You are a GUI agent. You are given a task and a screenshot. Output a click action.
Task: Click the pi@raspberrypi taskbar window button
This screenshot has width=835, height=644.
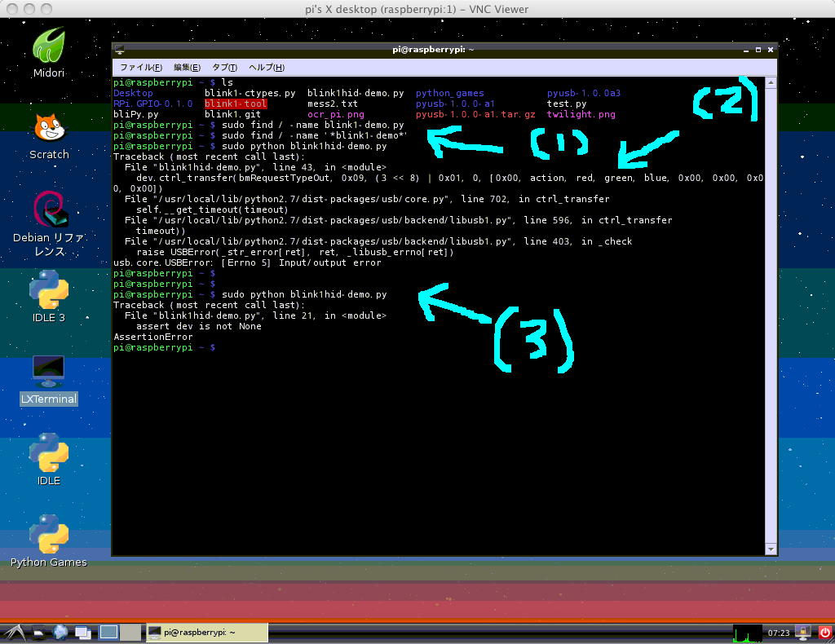[x=206, y=633]
